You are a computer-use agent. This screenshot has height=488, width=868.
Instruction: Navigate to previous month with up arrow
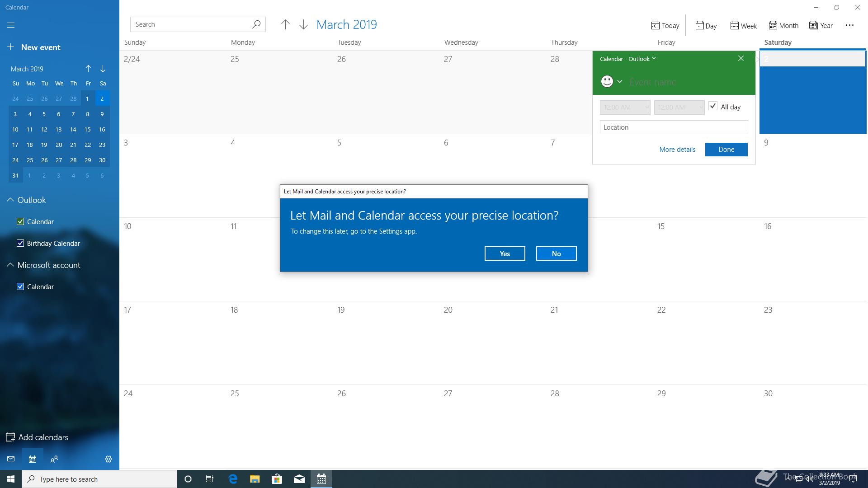(x=285, y=24)
